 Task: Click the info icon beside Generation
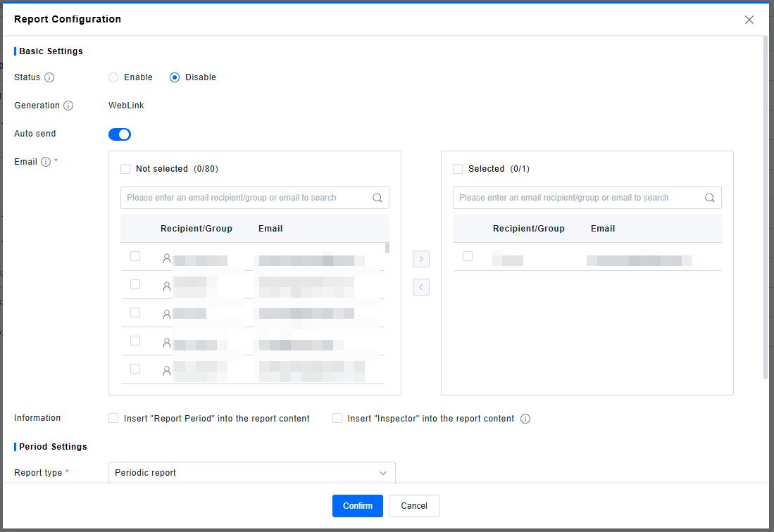(x=68, y=106)
